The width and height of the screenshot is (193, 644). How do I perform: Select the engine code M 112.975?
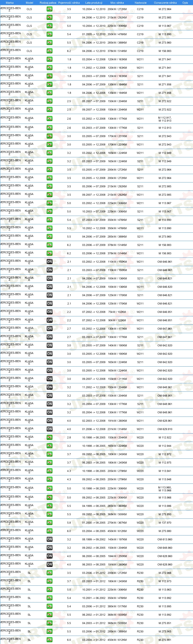[x=165, y=463]
